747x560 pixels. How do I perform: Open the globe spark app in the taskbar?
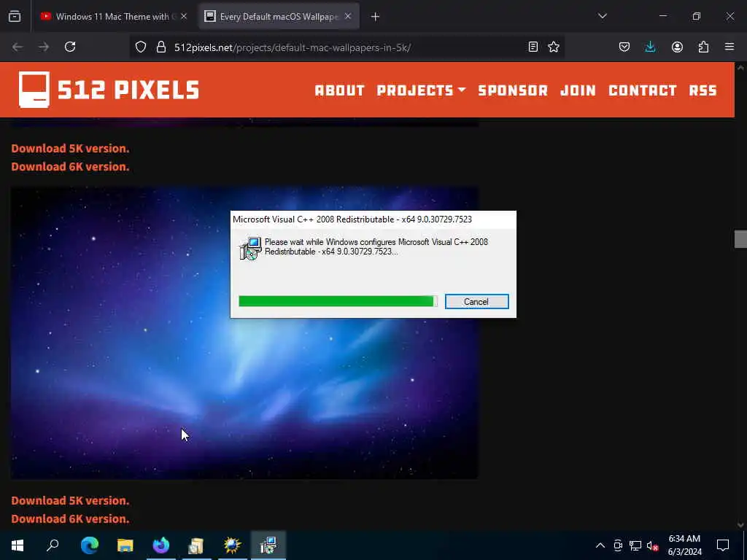232,545
